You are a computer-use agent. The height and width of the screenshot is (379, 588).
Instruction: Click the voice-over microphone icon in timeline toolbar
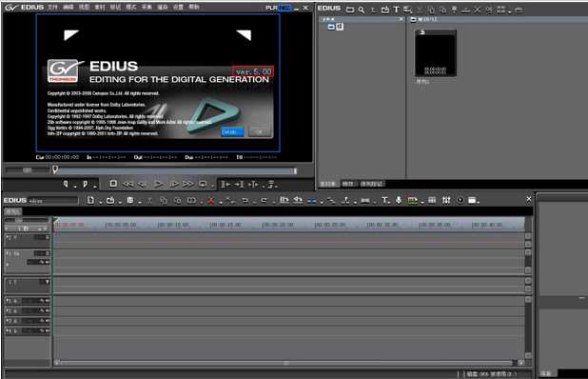tap(399, 200)
